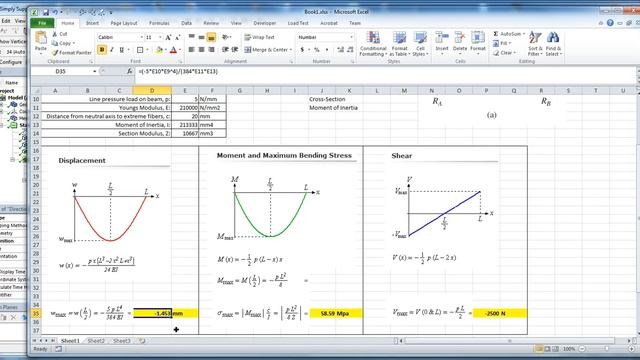This screenshot has width=640, height=360.
Task: Open Sort & Filter menu
Action: (x=534, y=43)
